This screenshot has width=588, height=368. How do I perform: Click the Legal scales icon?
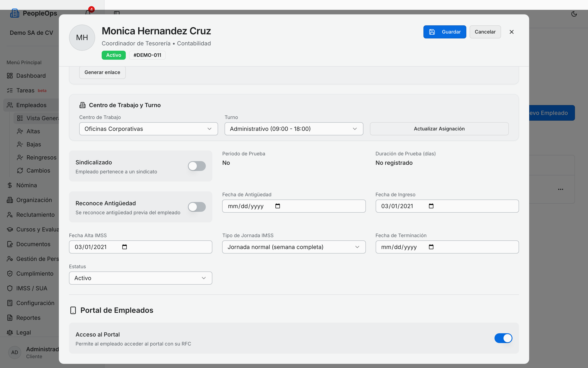coord(10,332)
